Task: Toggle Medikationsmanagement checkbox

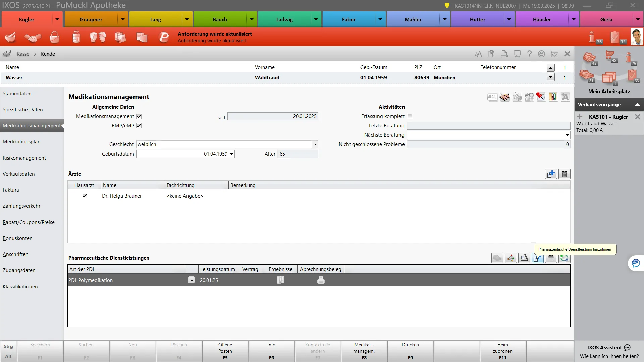Action: pyautogui.click(x=139, y=116)
